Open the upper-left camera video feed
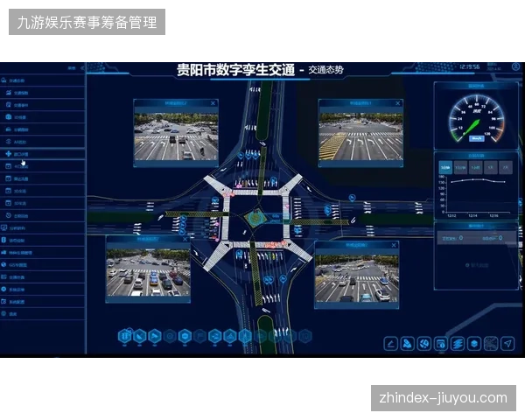The image size is (525, 420). click(176, 136)
